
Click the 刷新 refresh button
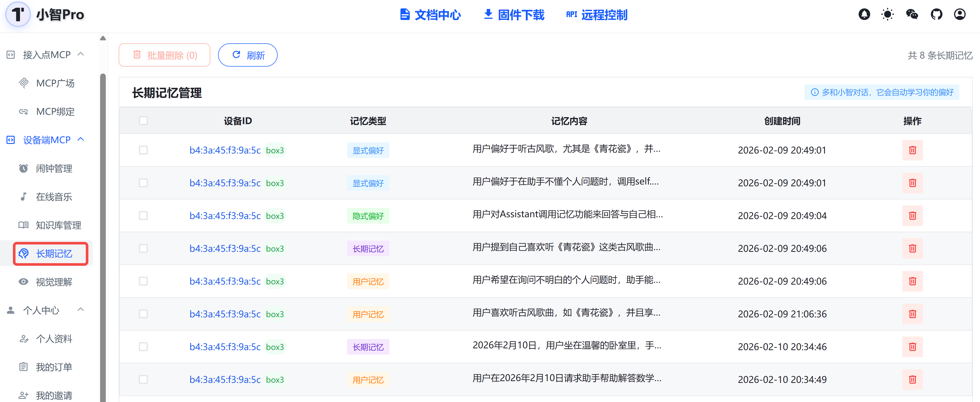pos(248,55)
